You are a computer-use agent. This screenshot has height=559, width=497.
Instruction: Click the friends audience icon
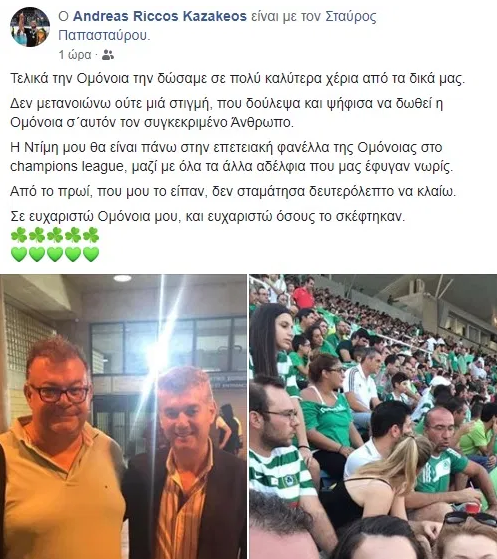click(x=108, y=55)
